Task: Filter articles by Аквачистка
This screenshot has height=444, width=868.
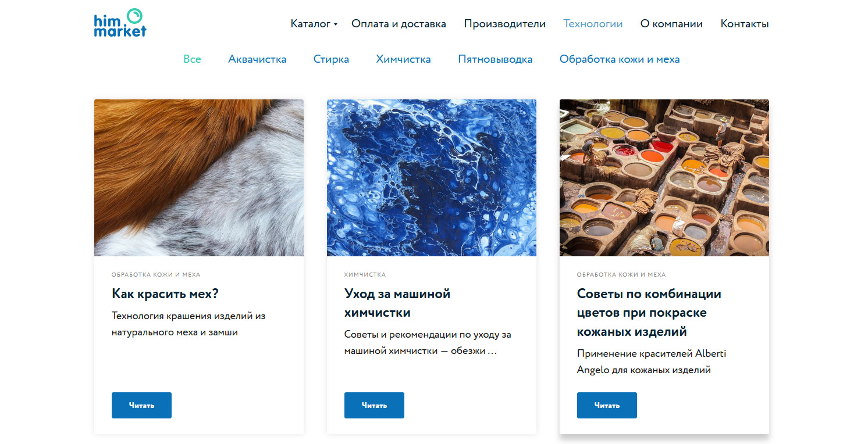Action: pos(257,59)
